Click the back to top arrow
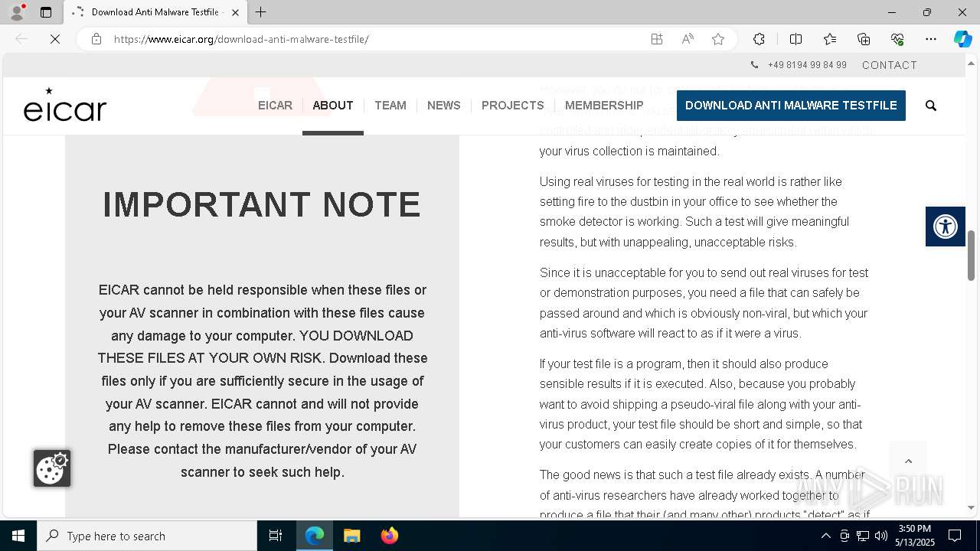 point(908,461)
